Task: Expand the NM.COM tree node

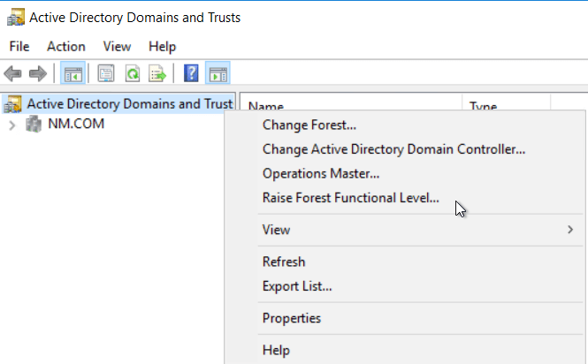Action: pyautogui.click(x=12, y=125)
